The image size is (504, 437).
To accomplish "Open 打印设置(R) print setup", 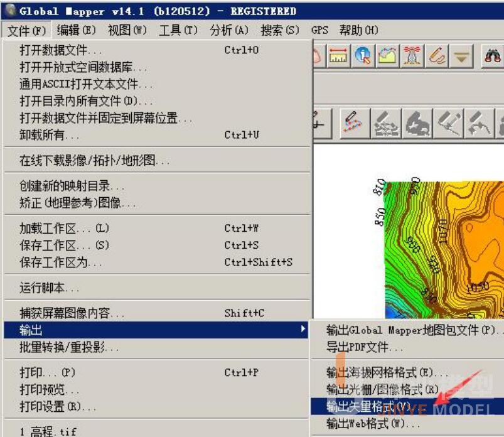I will [x=157, y=407].
